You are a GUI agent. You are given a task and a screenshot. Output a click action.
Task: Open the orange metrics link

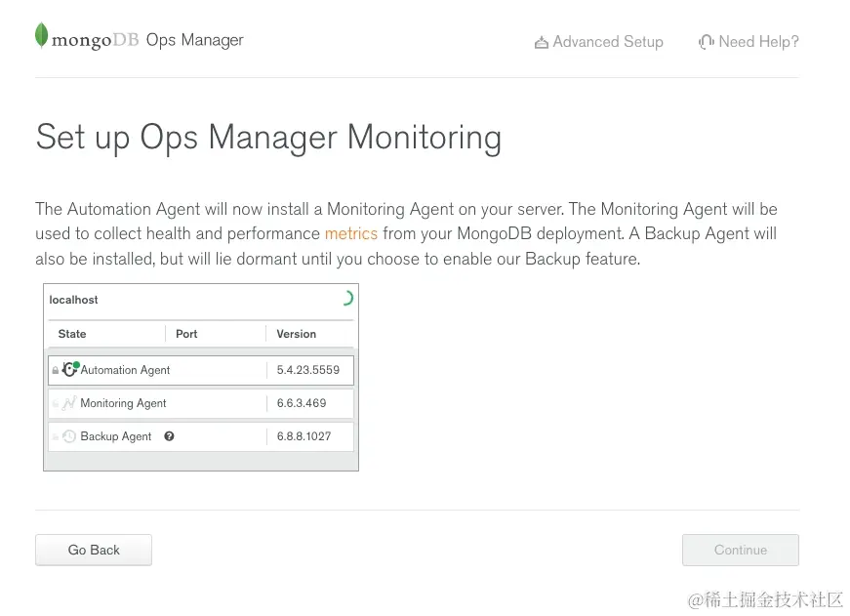click(x=350, y=233)
